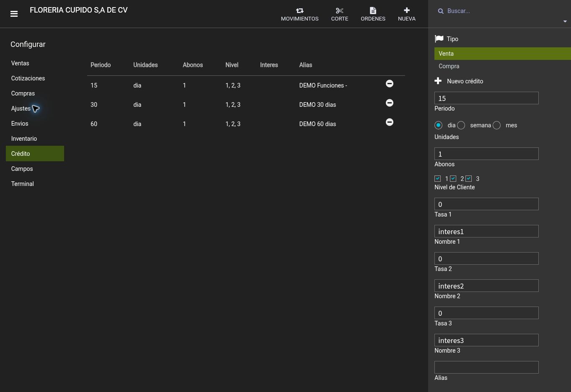The image size is (571, 392).
Task: Select Venta as credit type
Action: tap(503, 54)
